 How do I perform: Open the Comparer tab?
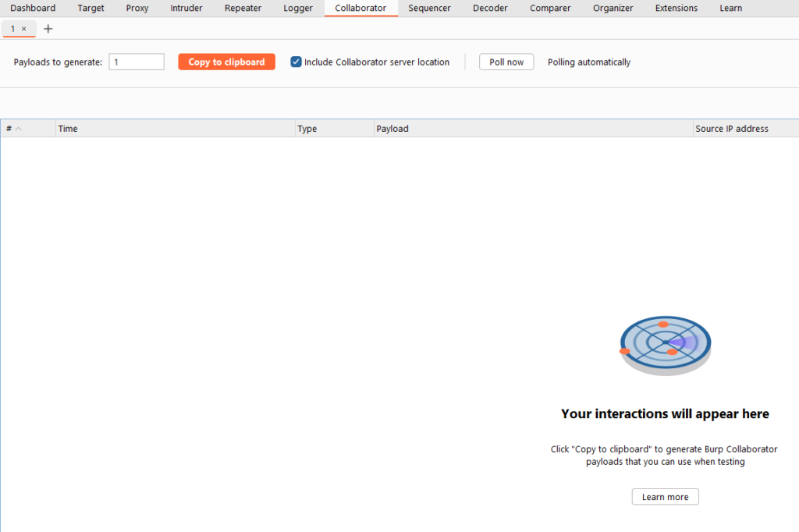pyautogui.click(x=550, y=8)
